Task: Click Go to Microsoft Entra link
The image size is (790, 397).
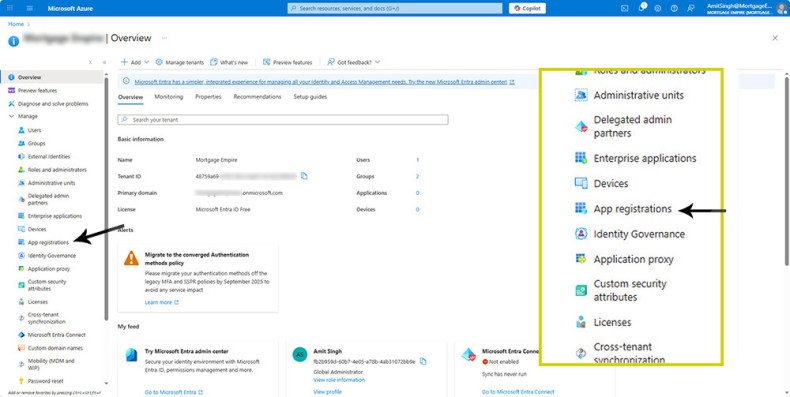Action: (174, 392)
